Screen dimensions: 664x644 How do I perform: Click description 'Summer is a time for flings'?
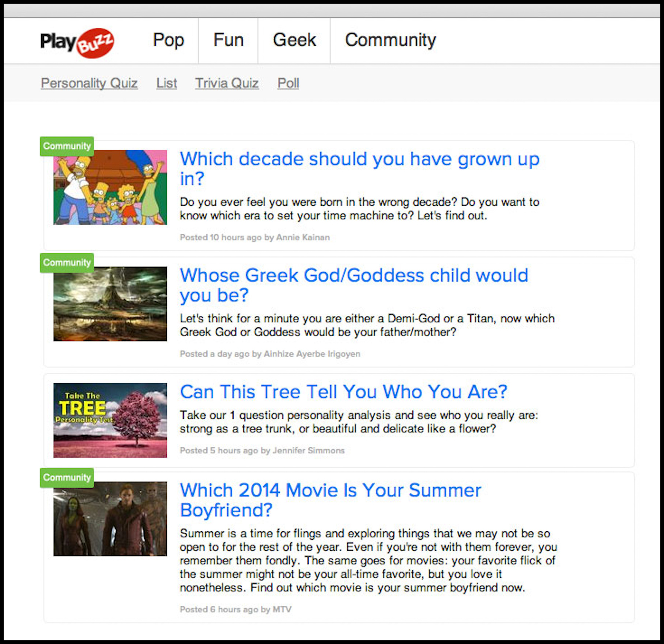[368, 560]
